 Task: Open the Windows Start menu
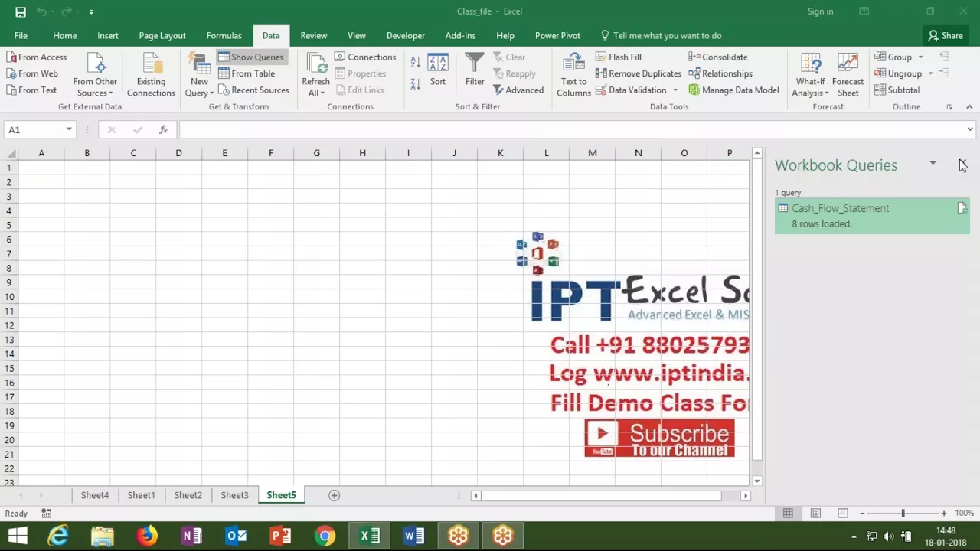pos(17,536)
